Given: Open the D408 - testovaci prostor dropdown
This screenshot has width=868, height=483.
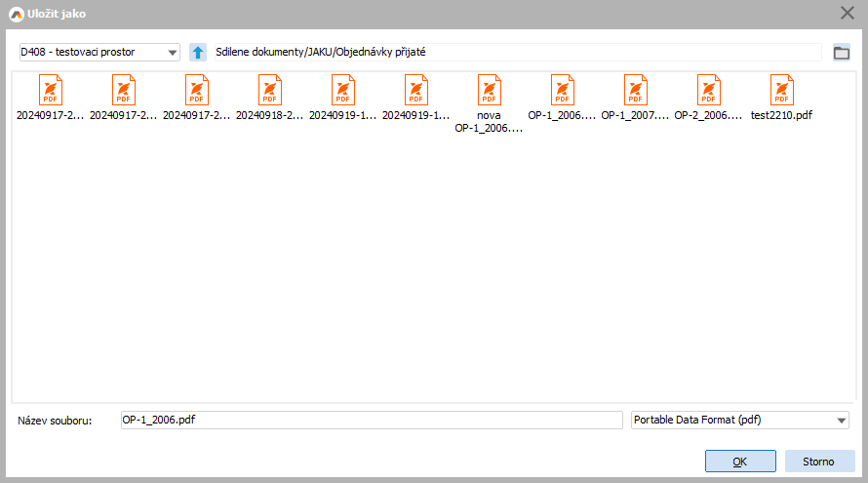Looking at the screenshot, I should 98,53.
